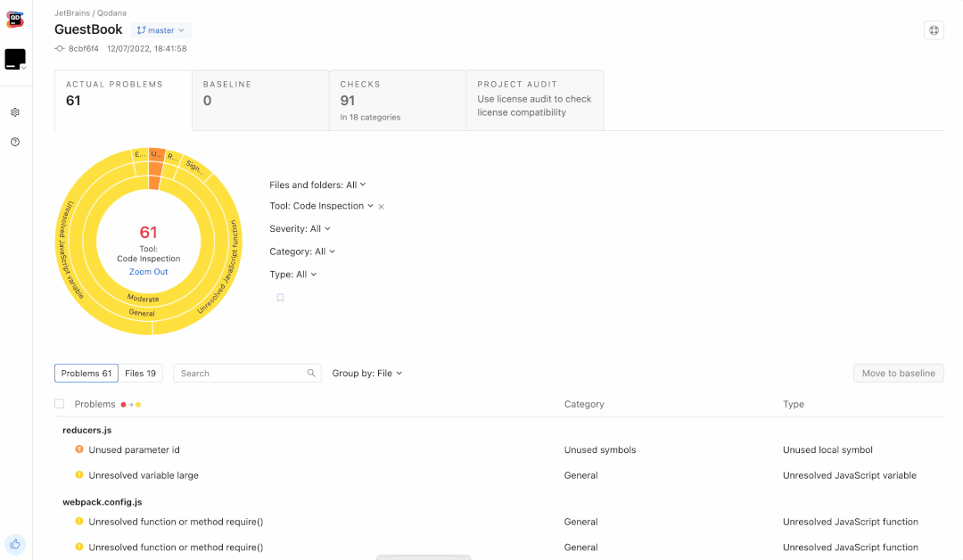Switch to the Files 19 tab
Viewport: 963px width, 560px height.
coord(141,374)
